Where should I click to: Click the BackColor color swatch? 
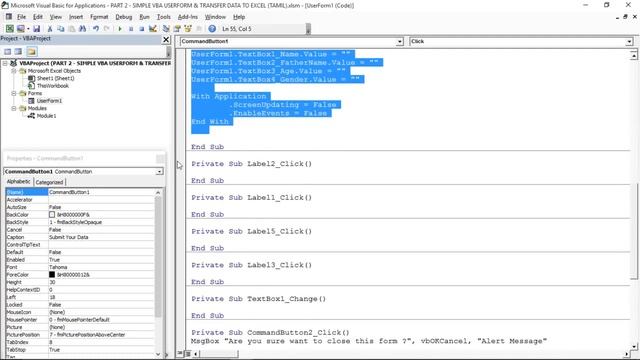pos(52,214)
